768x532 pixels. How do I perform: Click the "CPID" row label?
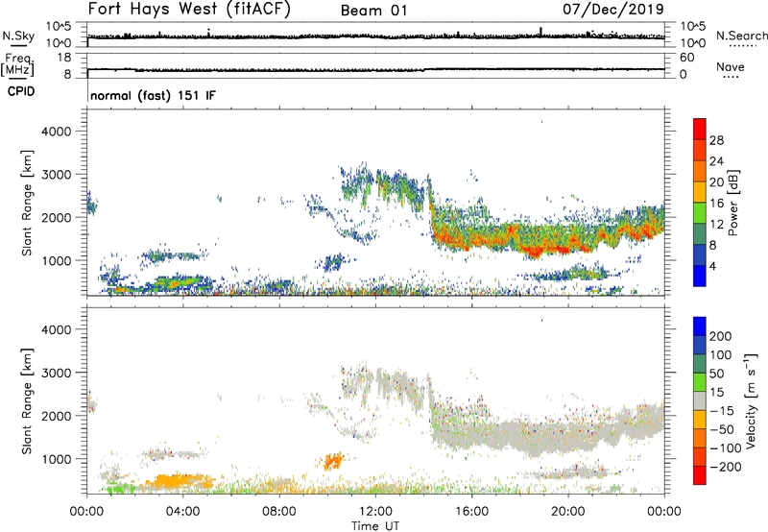(21, 91)
